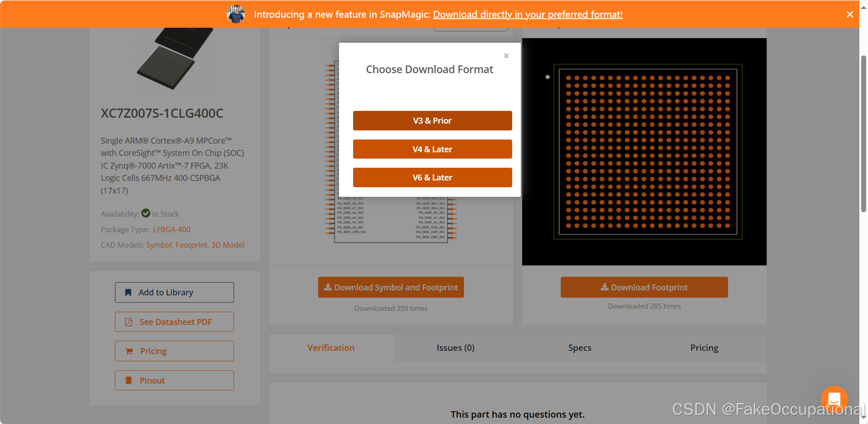Click the green In Stock checkmark icon
Viewport: 868px width, 424px height.
click(146, 213)
